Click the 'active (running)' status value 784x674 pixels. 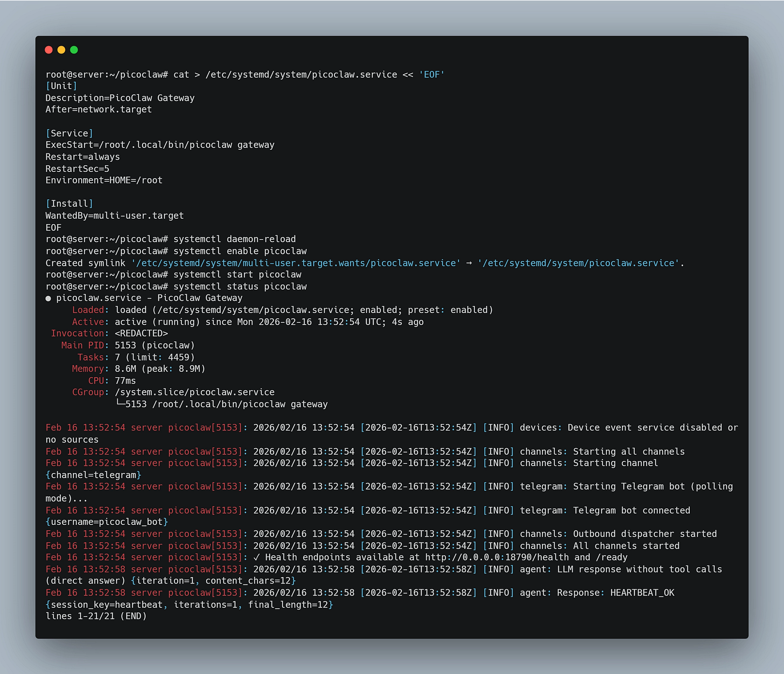(x=157, y=322)
